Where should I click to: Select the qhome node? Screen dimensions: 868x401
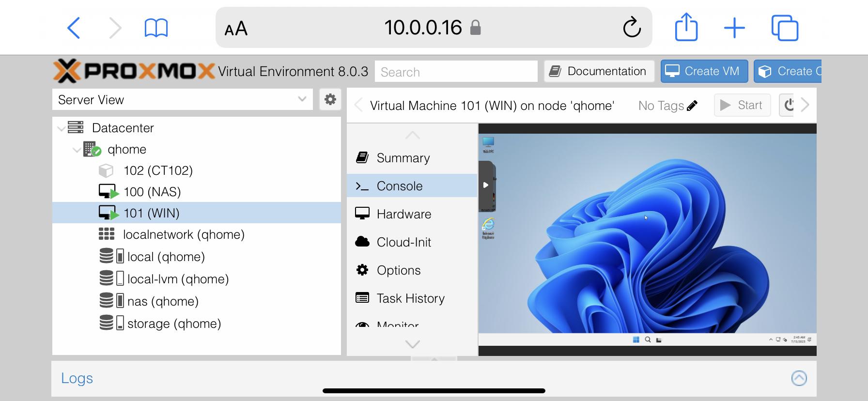(127, 149)
